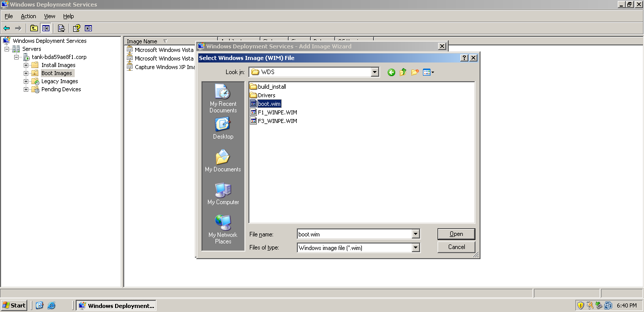The height and width of the screenshot is (312, 644).
Task: Click the Show Desktop quick launch icon
Action: [39, 305]
